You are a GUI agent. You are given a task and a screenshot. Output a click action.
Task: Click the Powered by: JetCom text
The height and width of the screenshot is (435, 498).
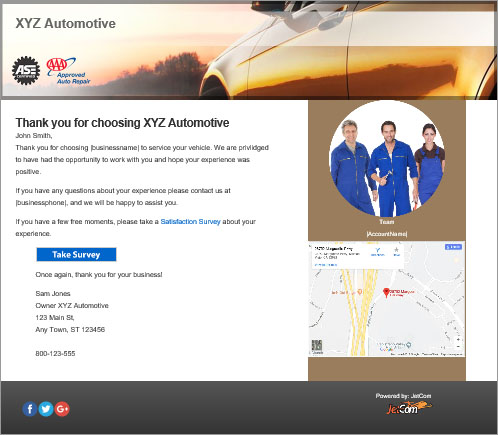point(403,396)
